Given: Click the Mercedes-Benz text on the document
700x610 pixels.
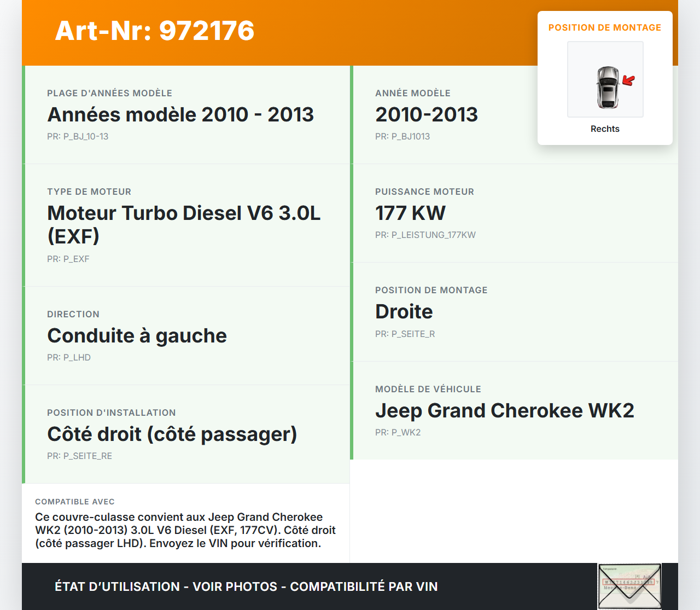Looking at the screenshot, I should pos(620,588).
